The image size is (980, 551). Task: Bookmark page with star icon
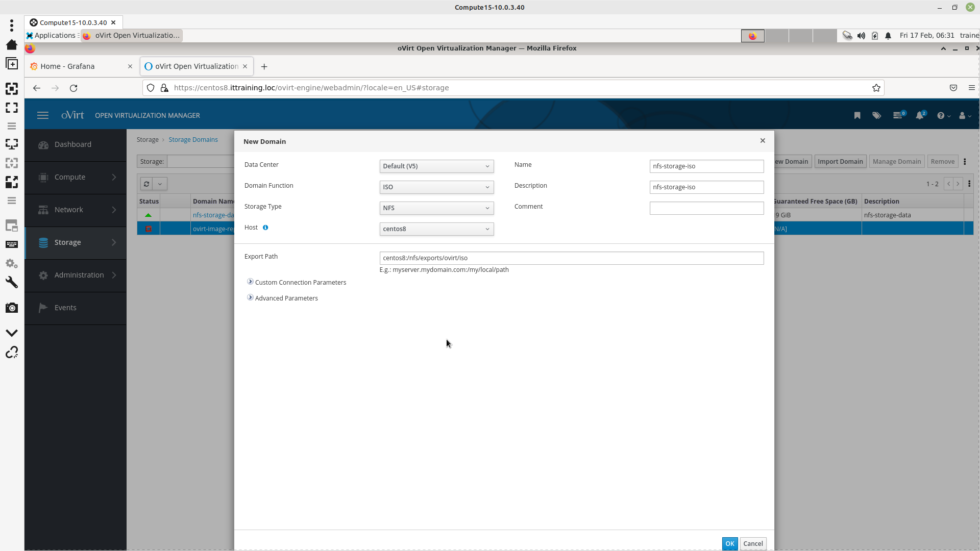pyautogui.click(x=876, y=88)
